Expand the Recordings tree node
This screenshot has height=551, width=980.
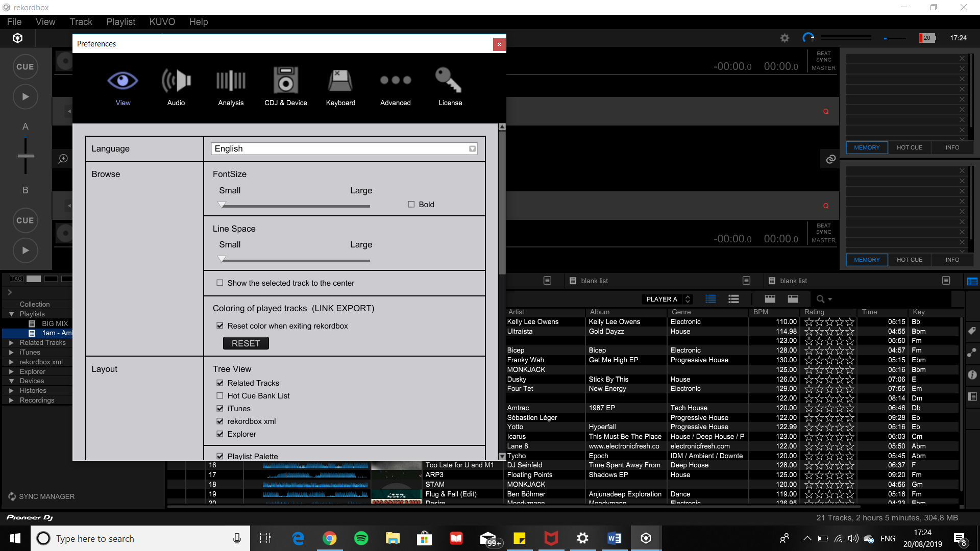pyautogui.click(x=11, y=400)
